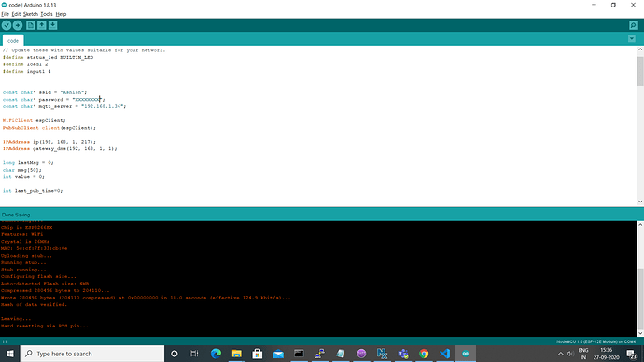Click the Open sketch up-arrow icon

pos(41,25)
